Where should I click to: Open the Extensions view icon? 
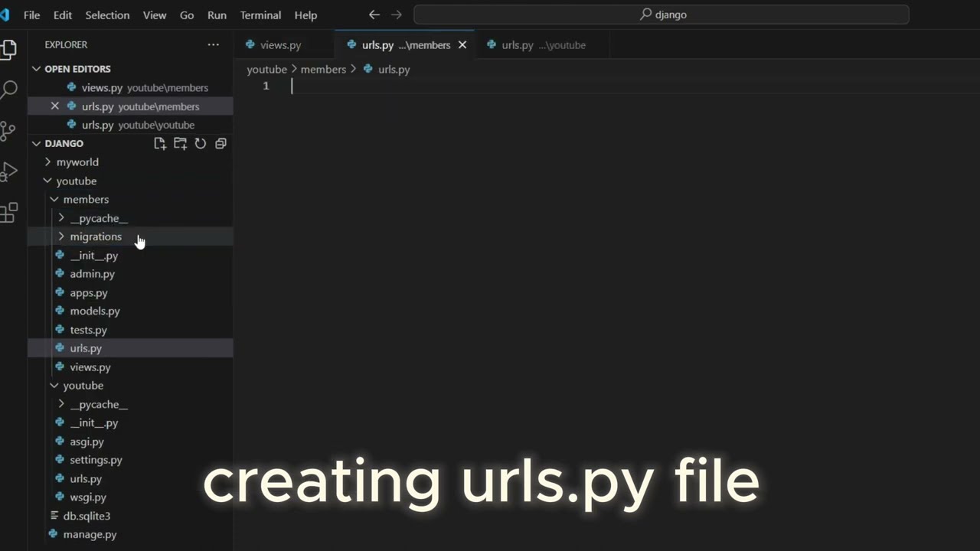(8, 213)
